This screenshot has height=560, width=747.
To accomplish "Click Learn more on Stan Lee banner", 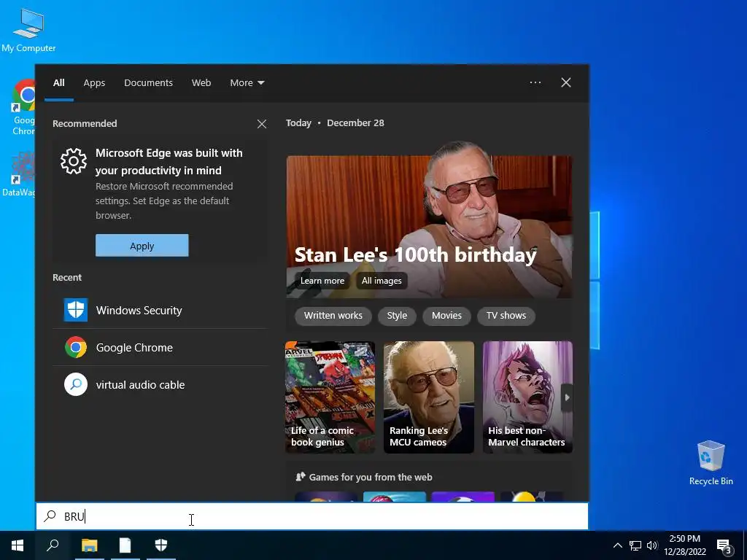I will coord(322,281).
